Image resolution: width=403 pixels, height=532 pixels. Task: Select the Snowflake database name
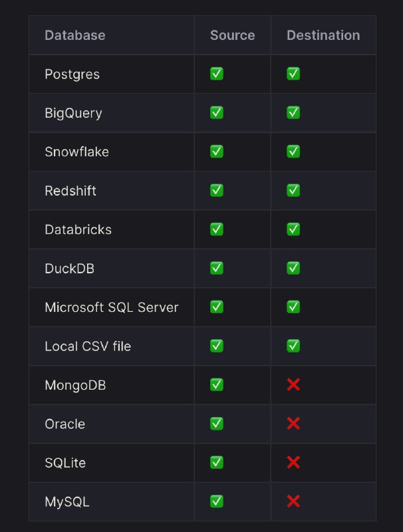[76, 152]
